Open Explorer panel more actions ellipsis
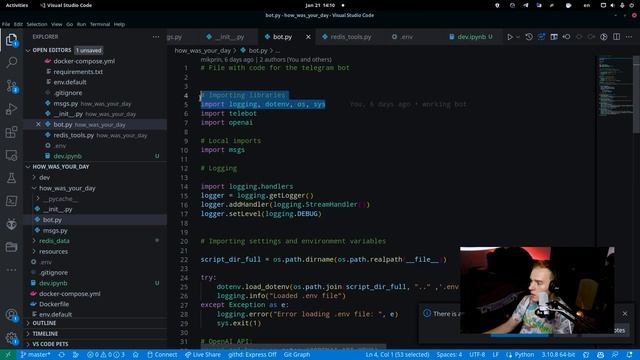The image size is (640, 360). (x=156, y=37)
